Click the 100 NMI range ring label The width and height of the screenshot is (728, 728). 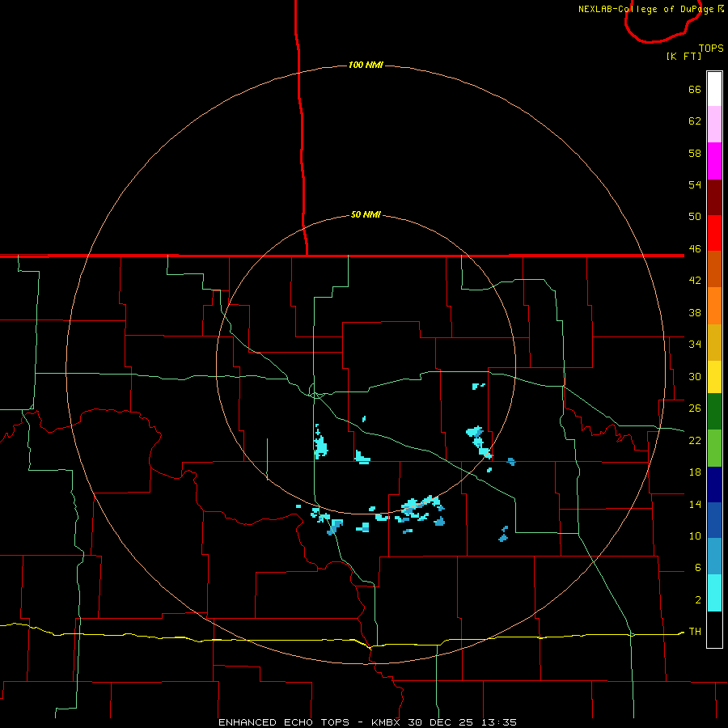(x=366, y=65)
